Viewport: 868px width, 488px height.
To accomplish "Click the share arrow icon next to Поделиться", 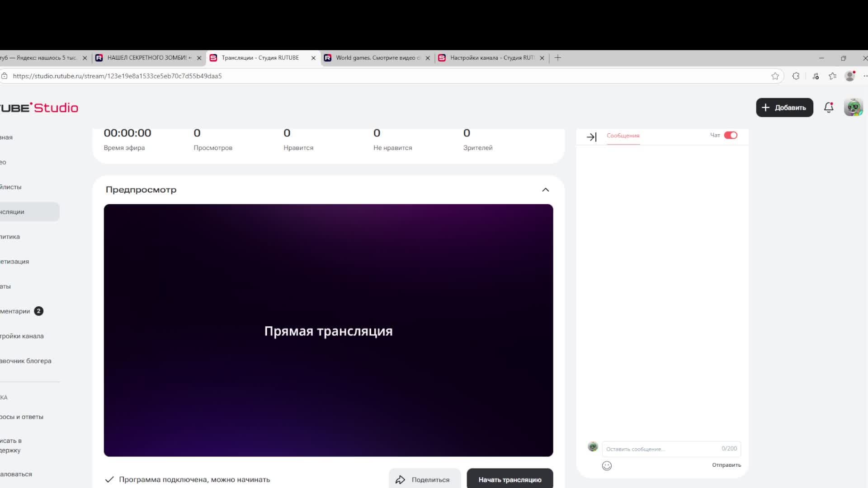I will (x=401, y=479).
